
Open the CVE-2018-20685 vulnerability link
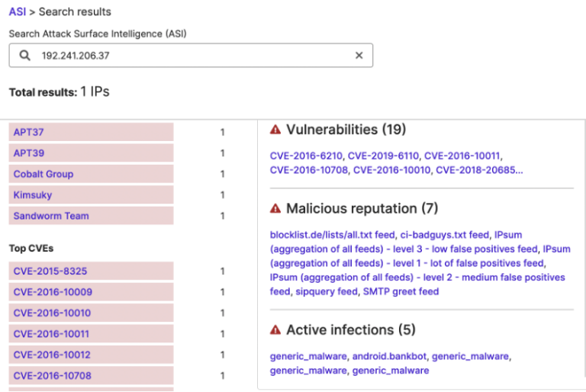click(x=479, y=170)
